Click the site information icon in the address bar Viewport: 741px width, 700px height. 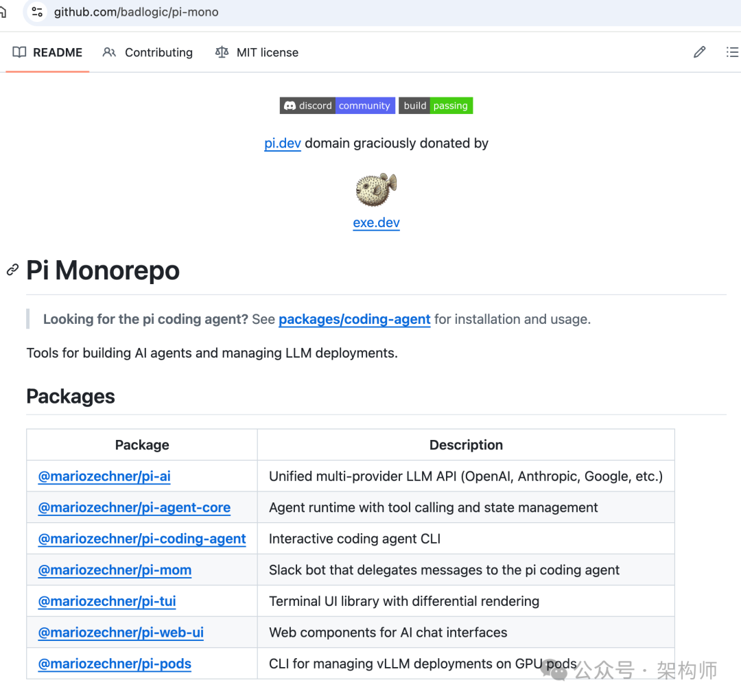coord(36,12)
